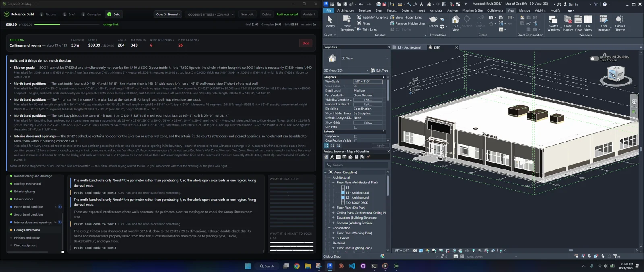This screenshot has height=272, width=644.
Task: Click the Project Browser Search field
Action: tap(357, 165)
